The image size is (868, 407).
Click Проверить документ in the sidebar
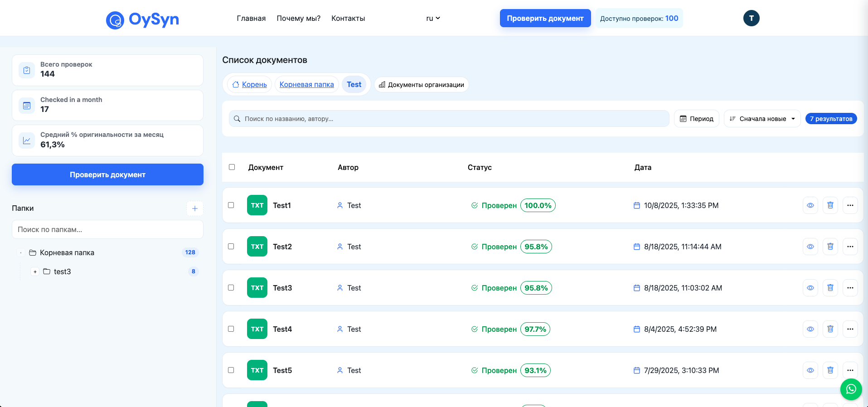tap(107, 174)
